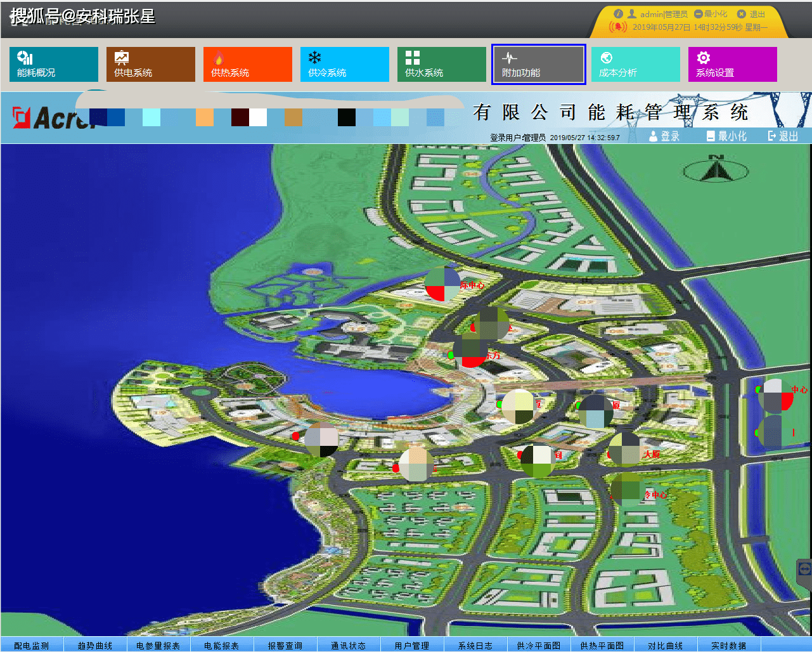Image resolution: width=812 pixels, height=652 pixels.
Task: Click the 退出 logout button in banner
Action: [x=783, y=136]
